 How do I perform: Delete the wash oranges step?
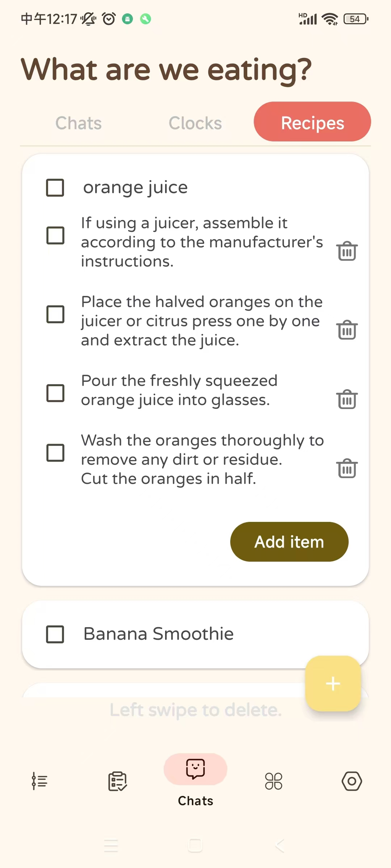pyautogui.click(x=347, y=469)
